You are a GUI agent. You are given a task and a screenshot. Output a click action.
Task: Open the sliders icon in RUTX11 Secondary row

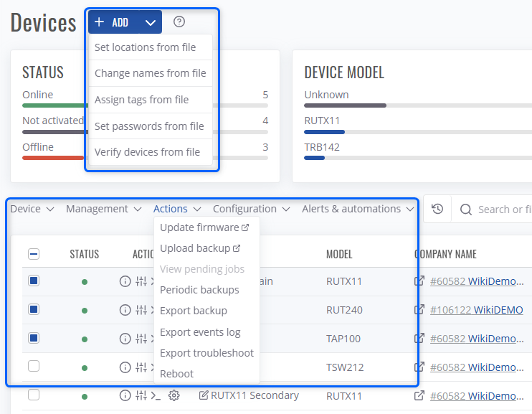tap(141, 395)
